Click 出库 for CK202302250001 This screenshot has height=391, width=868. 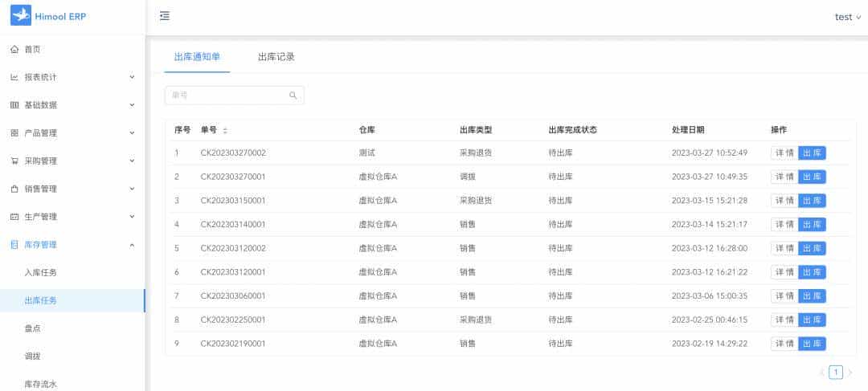pos(812,320)
